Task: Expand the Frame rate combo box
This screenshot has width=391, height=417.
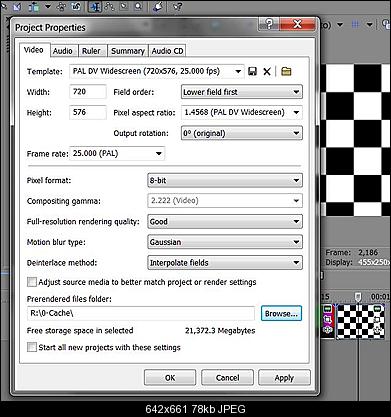Action: tap(159, 154)
